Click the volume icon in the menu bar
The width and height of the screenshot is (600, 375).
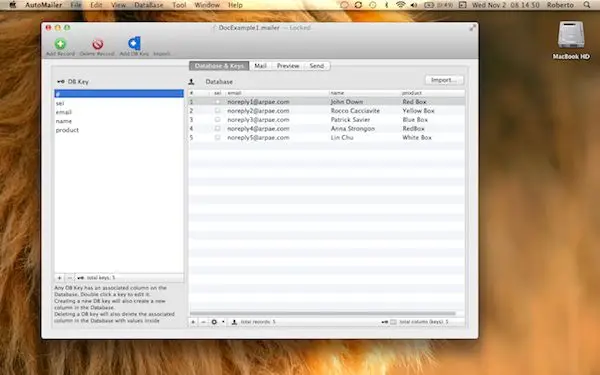point(414,5)
